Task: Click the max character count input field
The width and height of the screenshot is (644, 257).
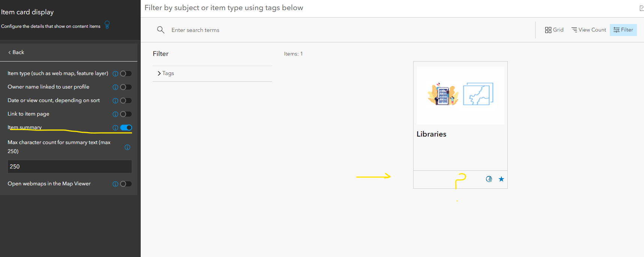Action: [70, 167]
